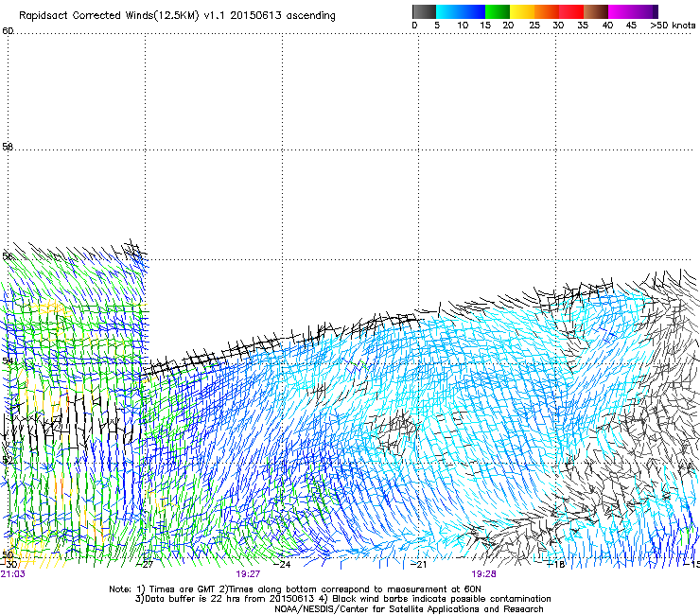Image resolution: width=700 pixels, height=615 pixels.
Task: Select the gray 0-5 knots legend color
Action: pyautogui.click(x=424, y=11)
